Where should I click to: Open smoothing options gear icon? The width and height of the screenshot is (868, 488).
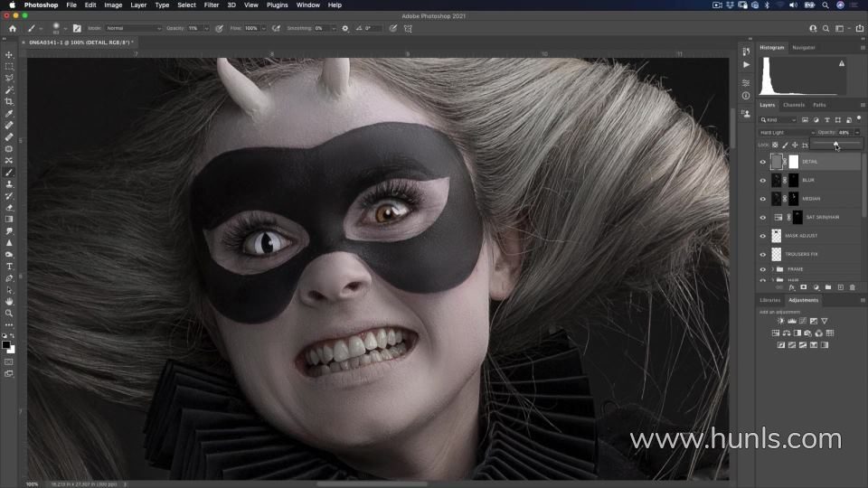point(345,28)
